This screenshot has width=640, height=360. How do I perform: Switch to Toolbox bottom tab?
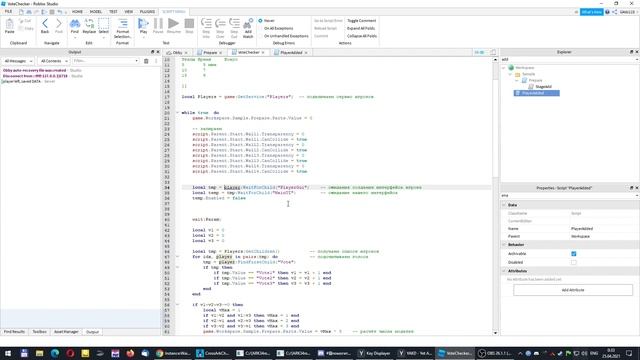pos(40,332)
